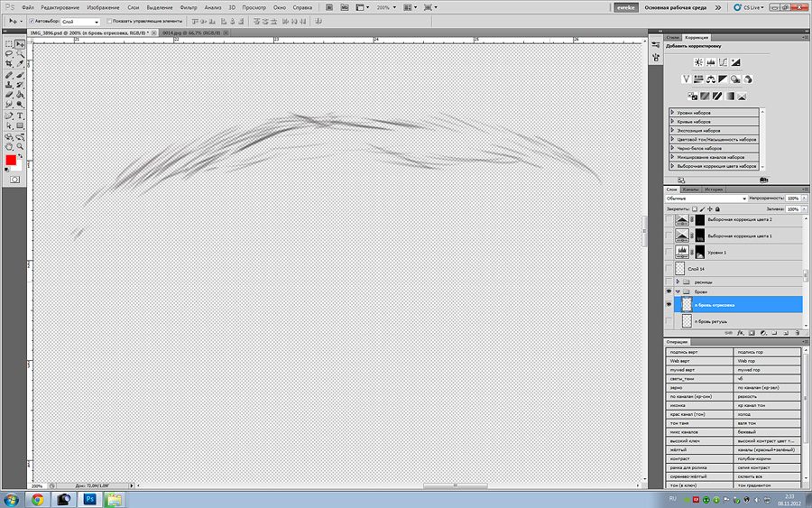This screenshot has height=508, width=812.
Task: Select the Crop tool
Action: (x=9, y=64)
